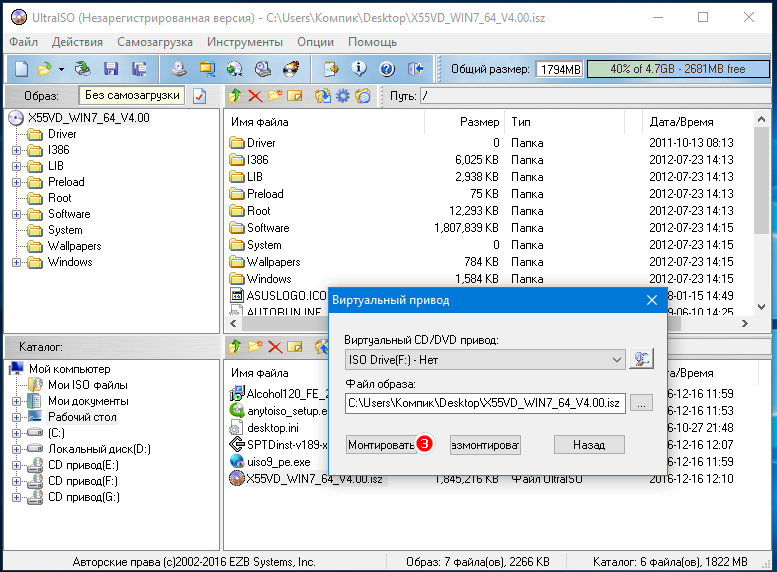Click the Файл образа path field
Viewport: 777px width, 572px height.
point(485,403)
